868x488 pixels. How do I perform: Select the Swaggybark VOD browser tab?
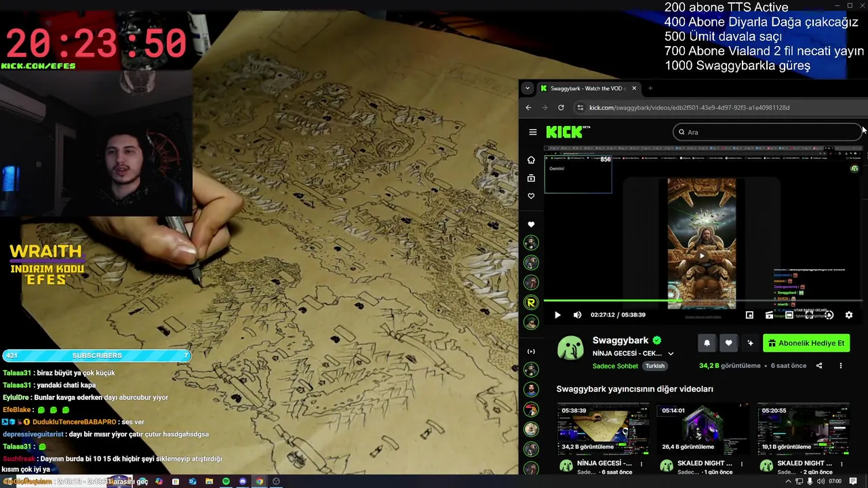tap(587, 88)
